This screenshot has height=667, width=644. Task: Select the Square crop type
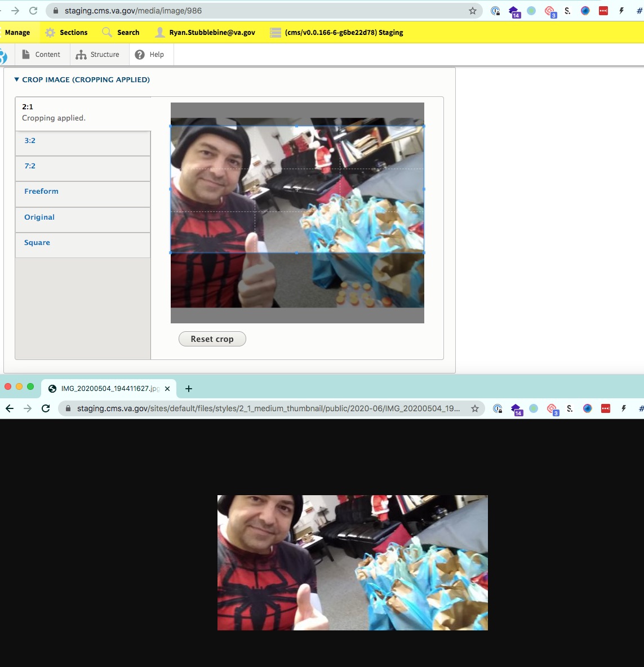coord(83,245)
